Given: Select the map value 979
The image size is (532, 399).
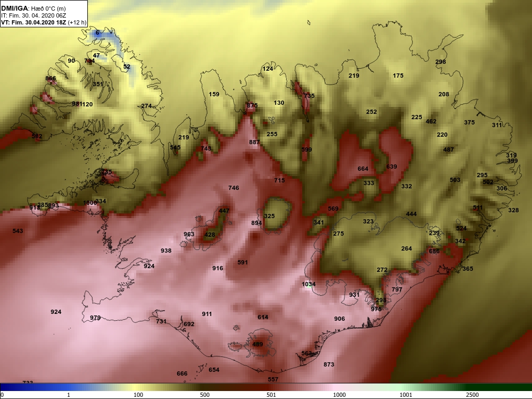Looking at the screenshot, I should coord(95,318).
